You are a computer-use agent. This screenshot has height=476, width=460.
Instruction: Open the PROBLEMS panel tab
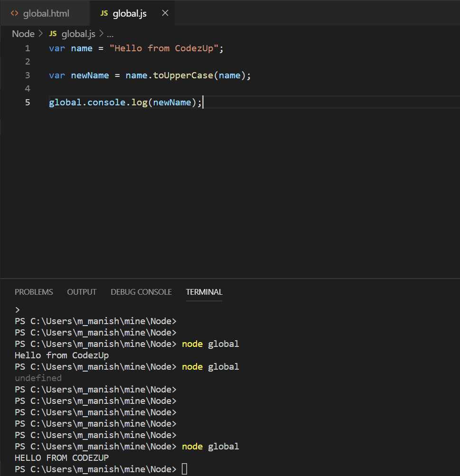point(34,292)
